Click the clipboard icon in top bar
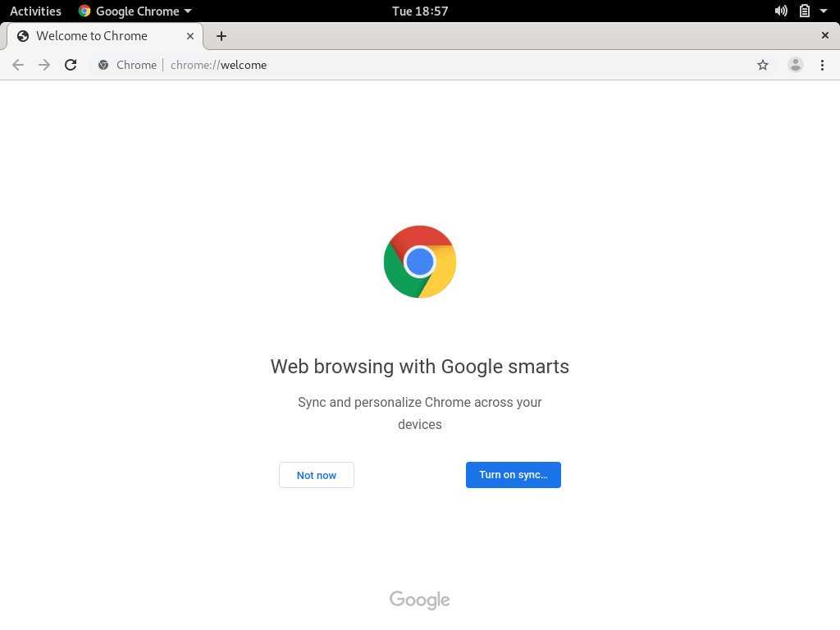840x630 pixels. pyautogui.click(x=805, y=11)
